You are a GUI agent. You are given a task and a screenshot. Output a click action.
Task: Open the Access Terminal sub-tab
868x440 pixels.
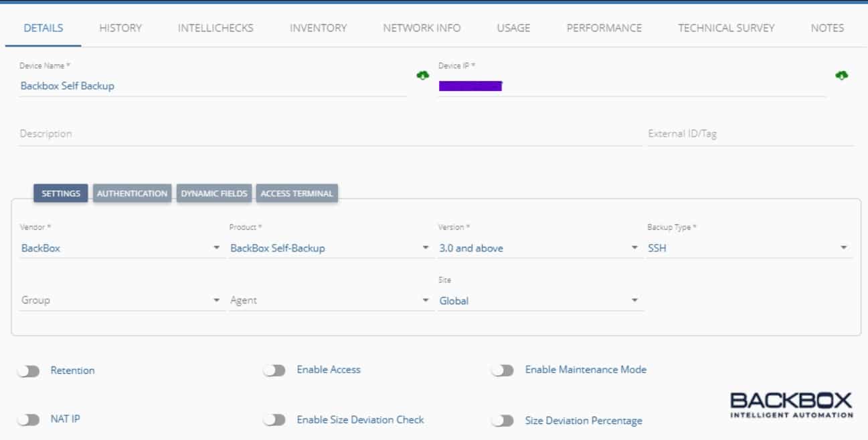point(296,193)
